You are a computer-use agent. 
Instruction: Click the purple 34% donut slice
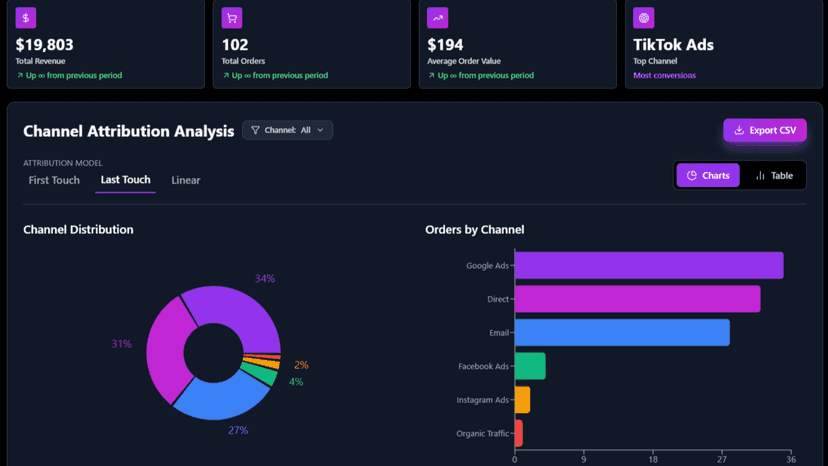236,313
